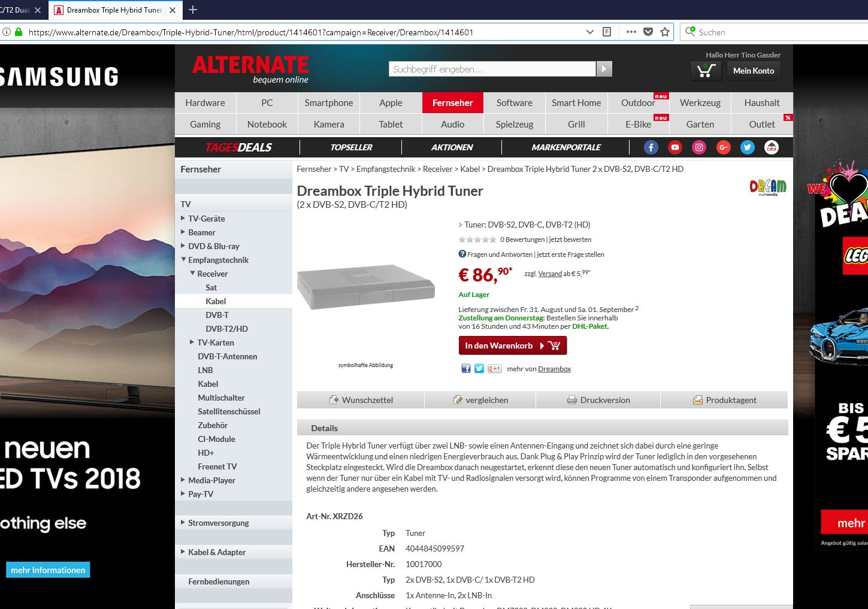Click the Dreambox tuner product image
868x609 pixels.
(x=365, y=287)
